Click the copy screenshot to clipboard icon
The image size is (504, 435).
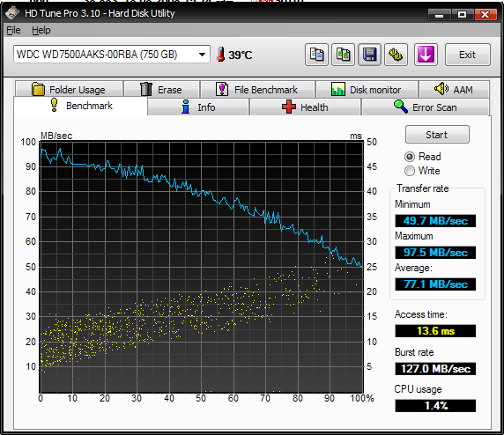click(343, 55)
